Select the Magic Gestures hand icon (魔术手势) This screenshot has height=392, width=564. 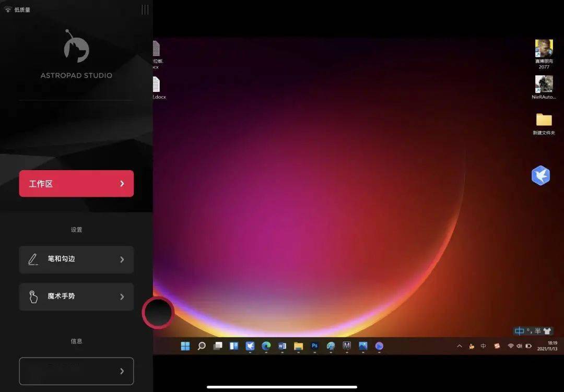pyautogui.click(x=32, y=296)
